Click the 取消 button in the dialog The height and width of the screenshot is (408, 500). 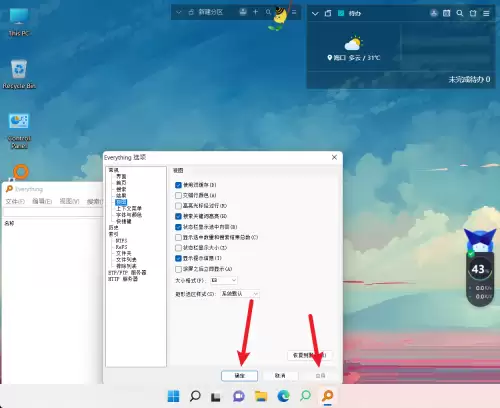click(x=280, y=376)
